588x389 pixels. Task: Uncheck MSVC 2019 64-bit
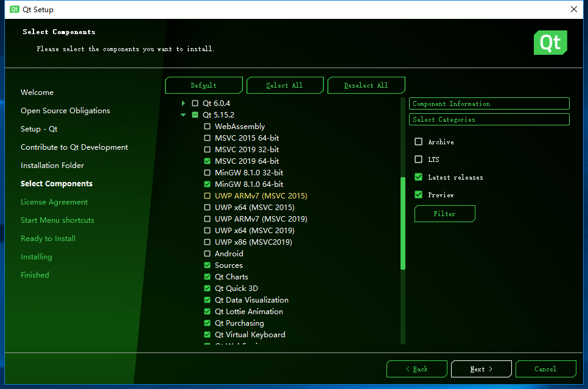207,161
